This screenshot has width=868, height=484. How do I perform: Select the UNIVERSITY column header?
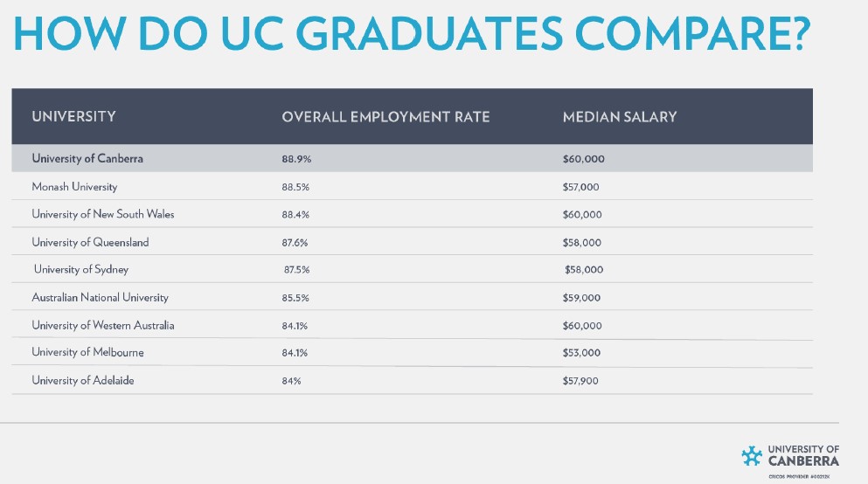pos(73,117)
